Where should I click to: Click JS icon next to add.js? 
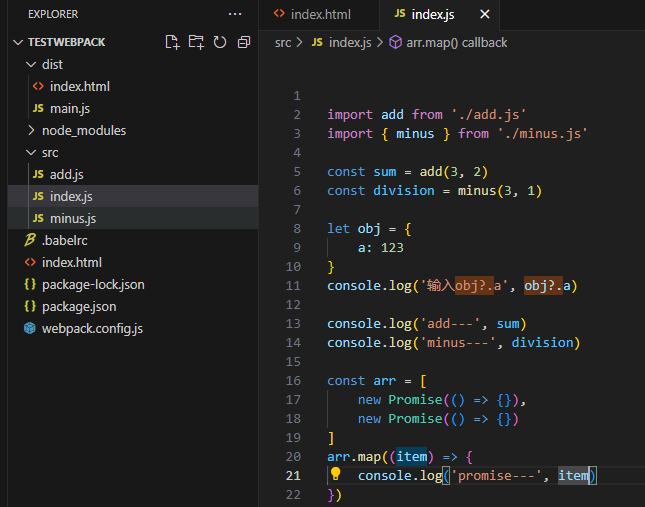click(38, 174)
